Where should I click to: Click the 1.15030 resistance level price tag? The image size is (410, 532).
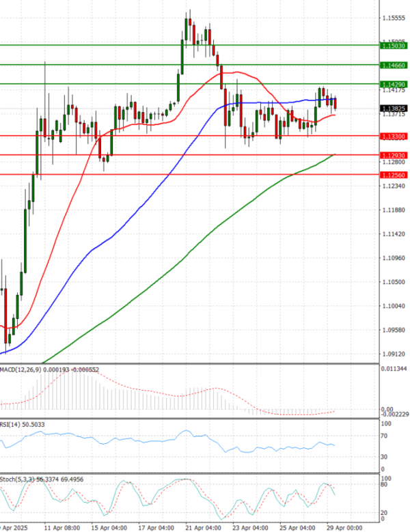[394, 45]
